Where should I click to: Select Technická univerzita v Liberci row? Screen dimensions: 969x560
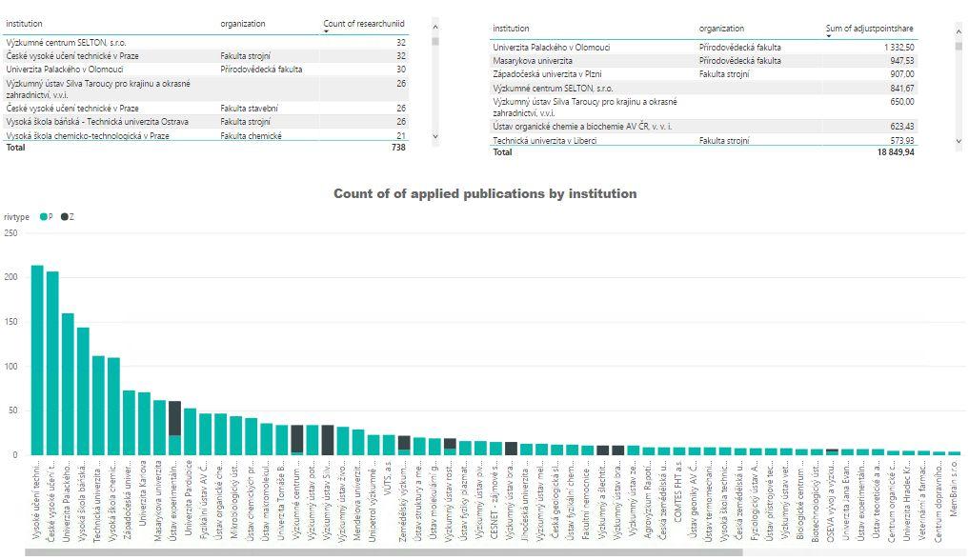click(x=703, y=140)
